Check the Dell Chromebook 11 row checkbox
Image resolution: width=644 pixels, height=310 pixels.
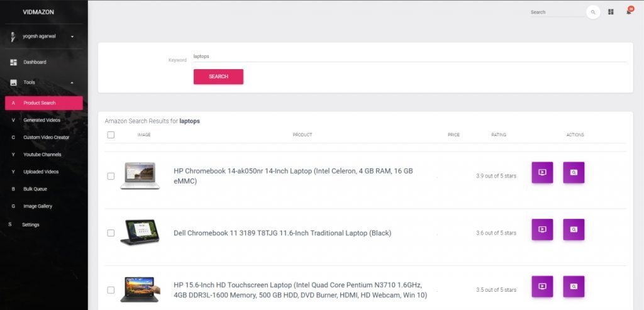click(x=111, y=233)
